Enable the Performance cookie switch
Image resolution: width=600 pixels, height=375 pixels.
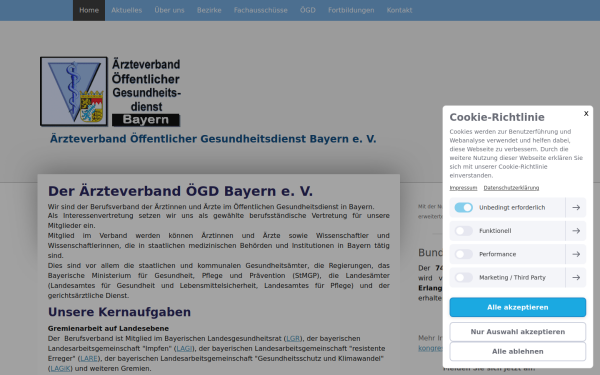(x=464, y=254)
